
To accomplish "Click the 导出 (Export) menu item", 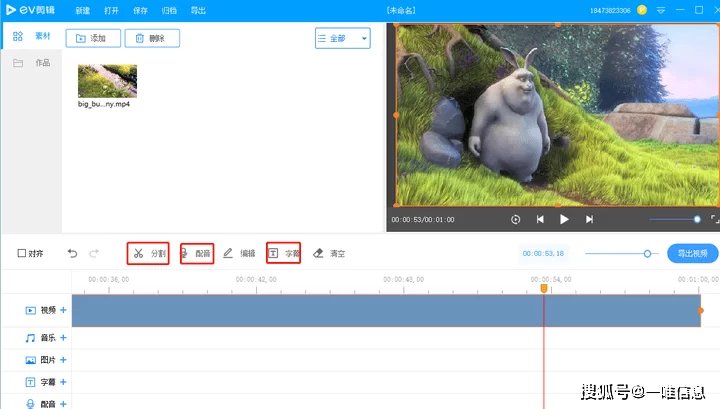I will 198,11.
